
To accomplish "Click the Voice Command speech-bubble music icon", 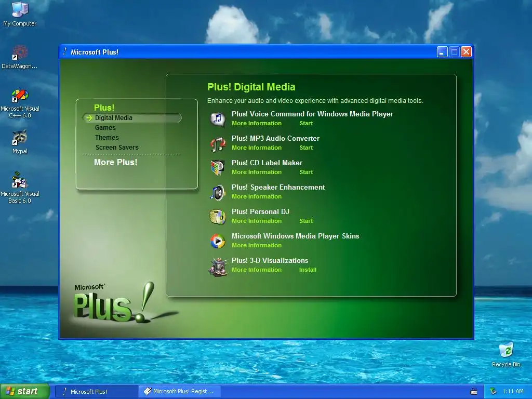I will point(218,119).
